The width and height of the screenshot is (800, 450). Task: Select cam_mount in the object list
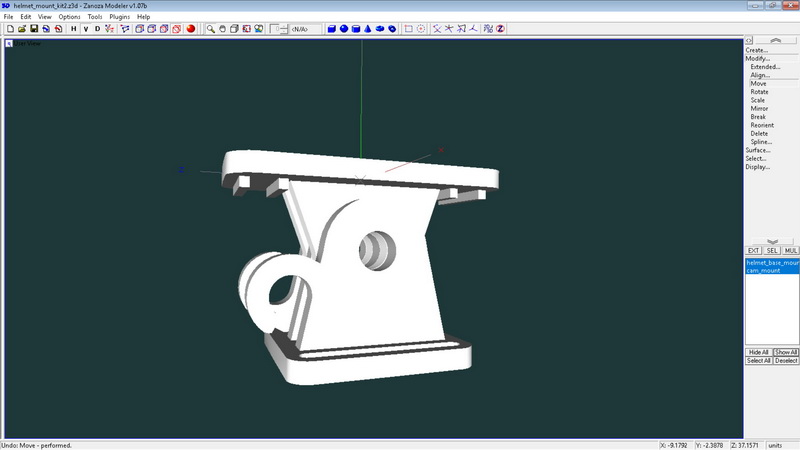pyautogui.click(x=763, y=270)
